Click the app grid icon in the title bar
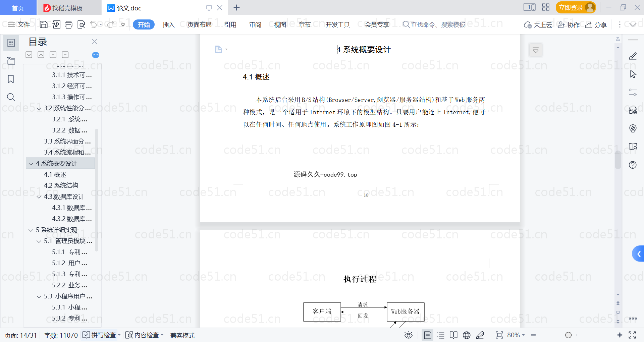 point(546,7)
